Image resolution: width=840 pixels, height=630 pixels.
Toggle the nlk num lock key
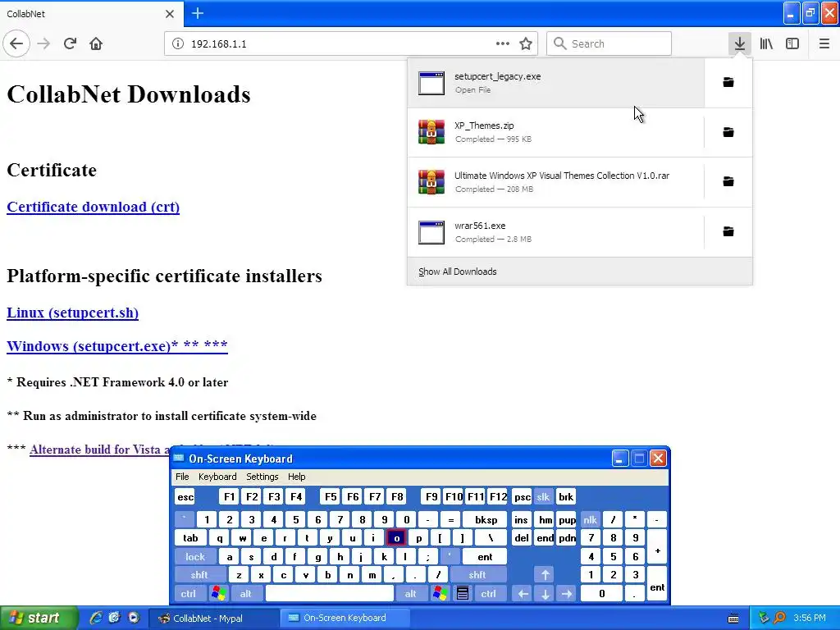(590, 519)
